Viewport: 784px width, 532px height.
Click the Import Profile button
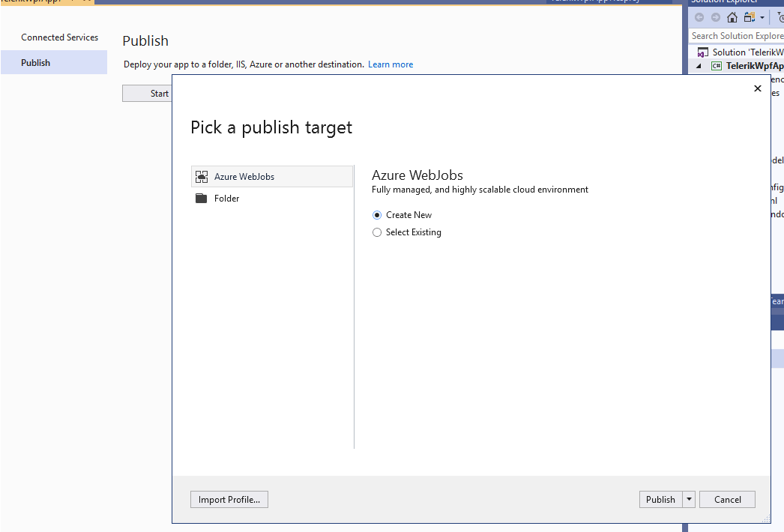tap(229, 500)
